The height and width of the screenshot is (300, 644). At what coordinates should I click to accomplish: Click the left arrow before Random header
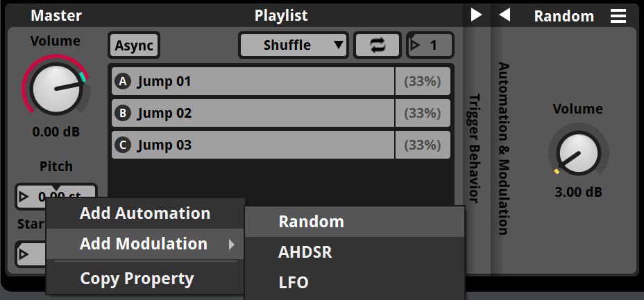pyautogui.click(x=505, y=15)
